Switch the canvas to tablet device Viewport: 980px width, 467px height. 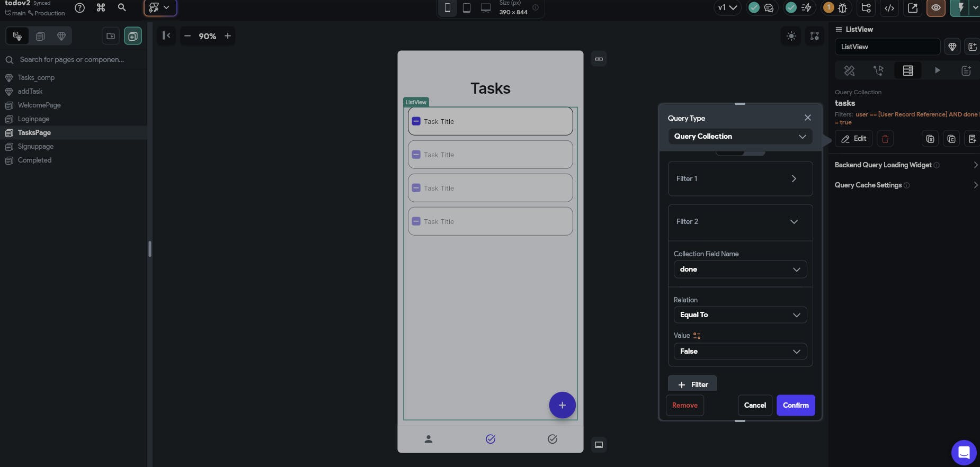[x=467, y=8]
